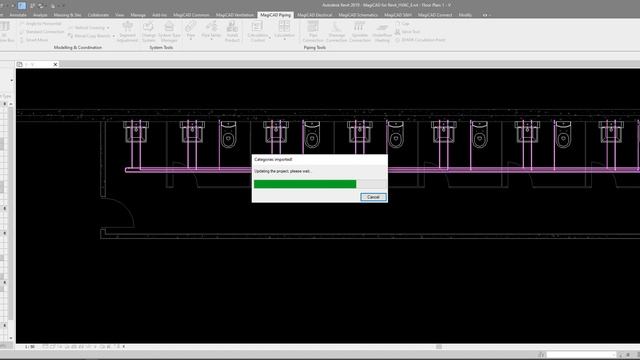Image resolution: width=640 pixels, height=360 pixels.
Task: Click the toilet next to second washbasin
Action: (229, 135)
